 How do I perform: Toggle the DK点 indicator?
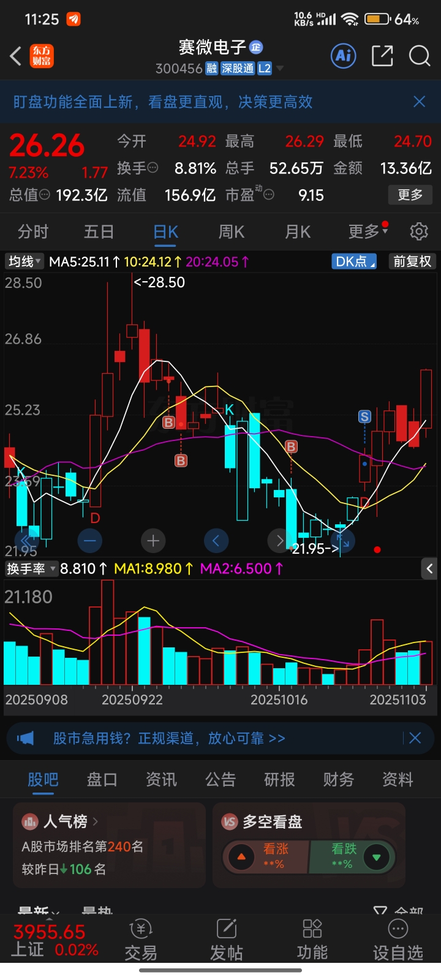(354, 262)
